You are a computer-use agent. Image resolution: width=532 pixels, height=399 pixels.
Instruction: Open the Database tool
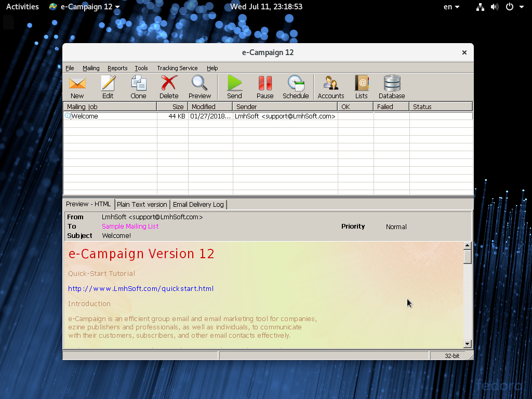(x=392, y=87)
